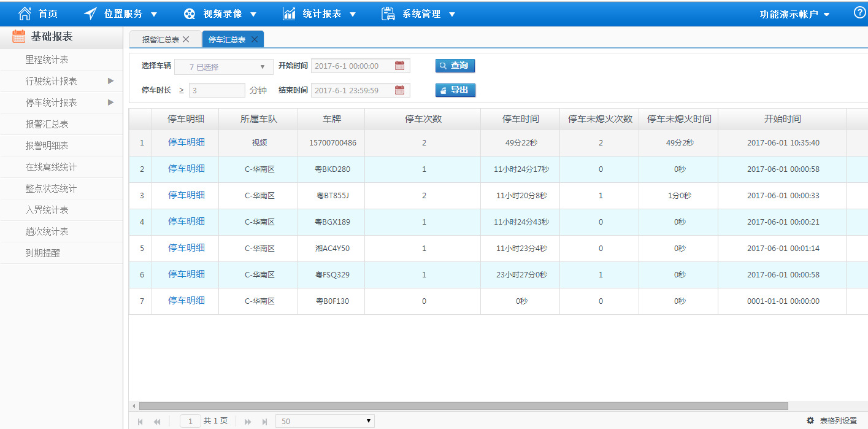Click the 开始时间 date input field

(x=361, y=66)
